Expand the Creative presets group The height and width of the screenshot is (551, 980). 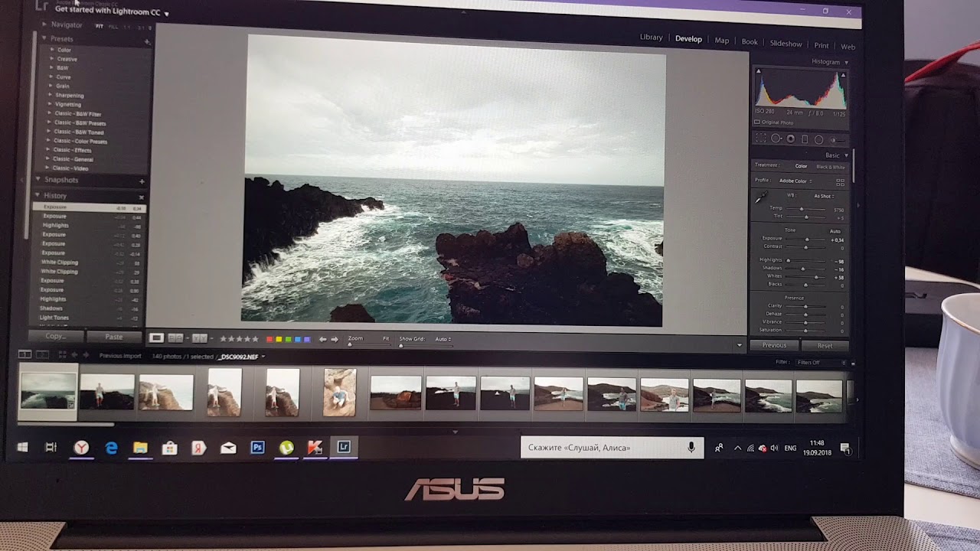pos(52,59)
